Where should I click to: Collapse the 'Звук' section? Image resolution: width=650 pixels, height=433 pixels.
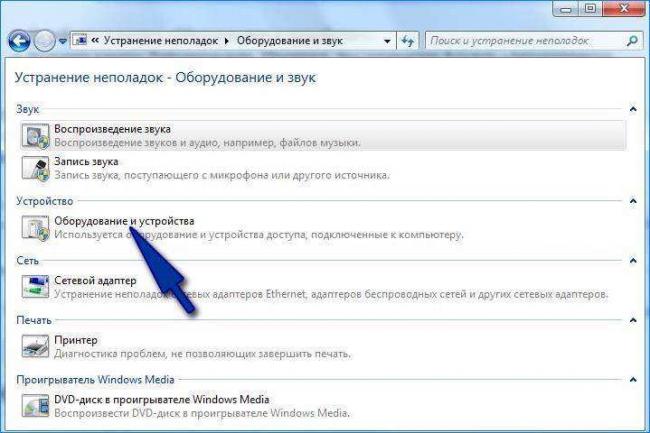click(x=633, y=109)
